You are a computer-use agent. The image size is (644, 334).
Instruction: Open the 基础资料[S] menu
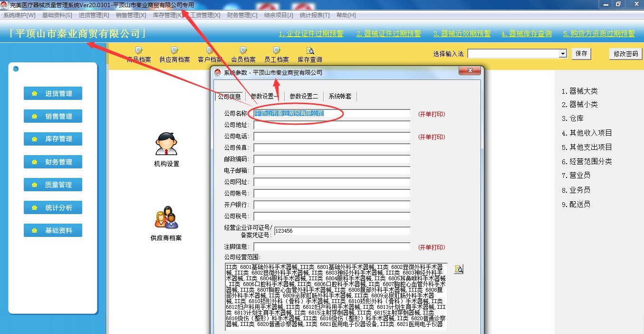(x=57, y=15)
